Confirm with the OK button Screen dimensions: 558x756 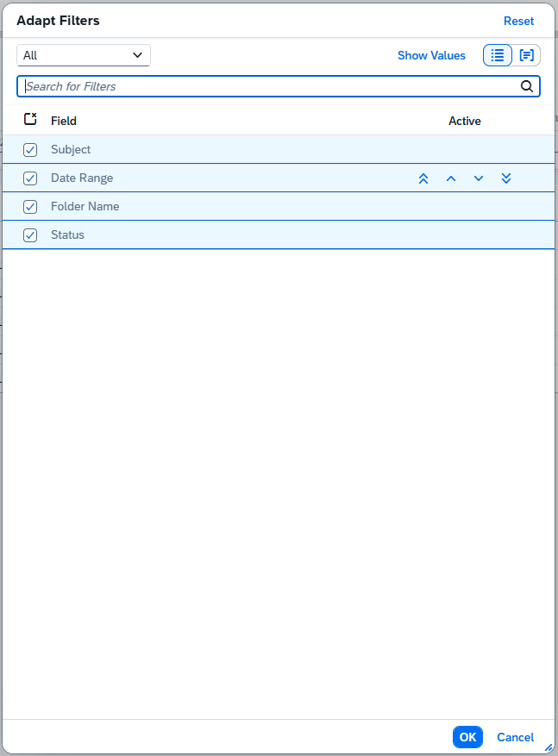click(467, 737)
